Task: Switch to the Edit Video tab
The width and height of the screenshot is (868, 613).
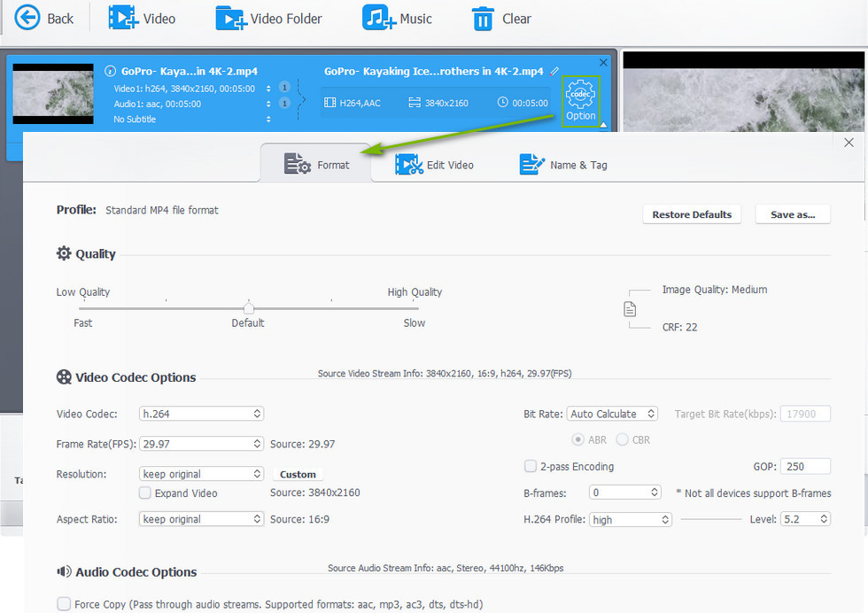Action: click(x=435, y=165)
